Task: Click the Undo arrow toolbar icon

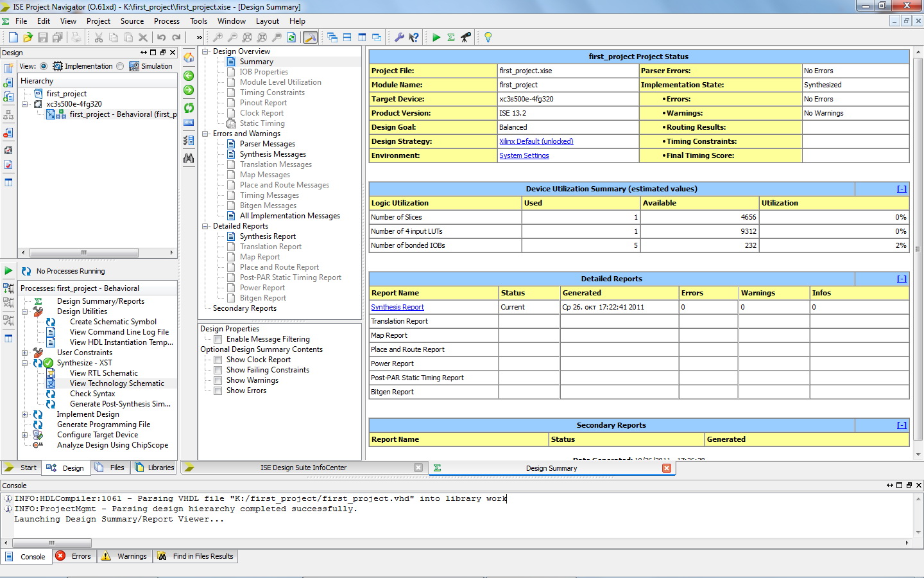Action: pyautogui.click(x=161, y=37)
